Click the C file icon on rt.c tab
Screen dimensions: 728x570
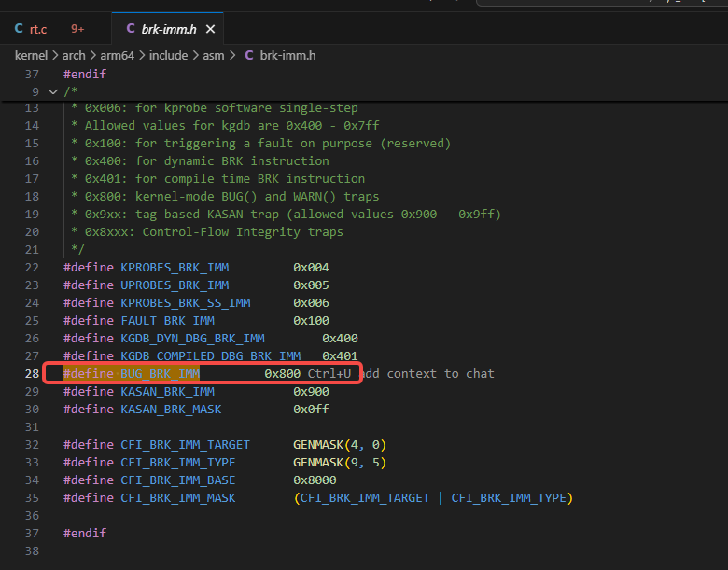click(19, 29)
